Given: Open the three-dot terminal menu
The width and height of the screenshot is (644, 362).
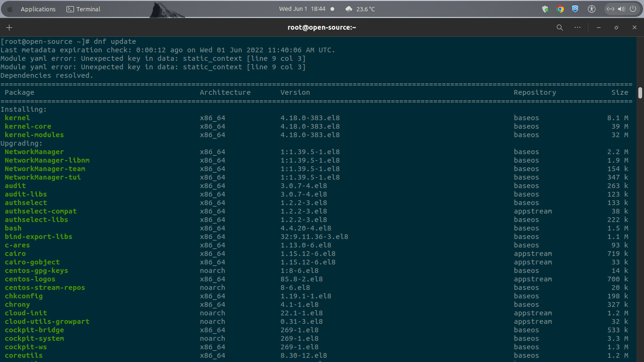Looking at the screenshot, I should click(578, 27).
